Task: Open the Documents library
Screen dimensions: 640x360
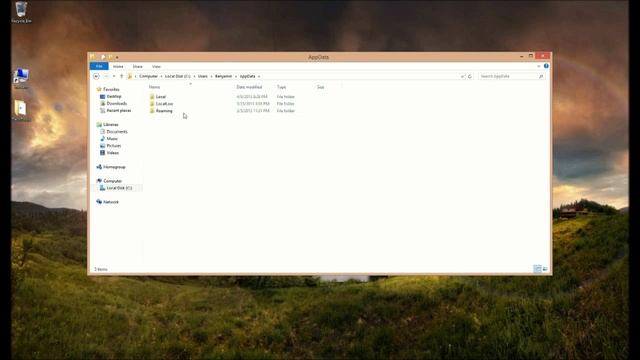Action: [117, 132]
